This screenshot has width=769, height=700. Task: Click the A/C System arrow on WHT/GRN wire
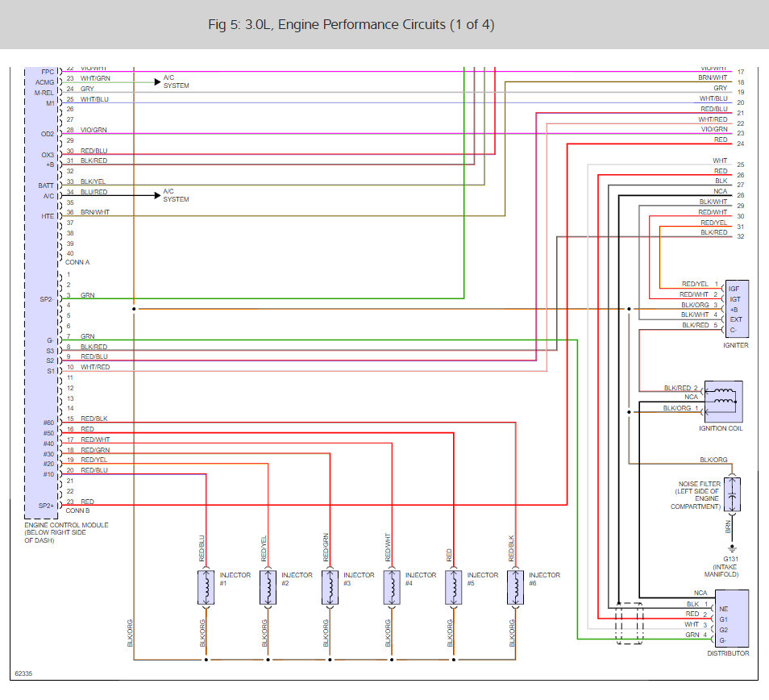[157, 81]
